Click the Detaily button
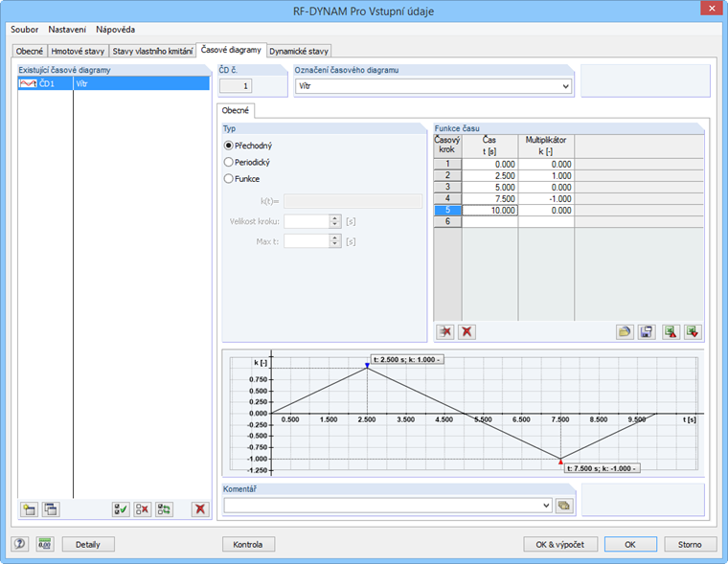728x564 pixels. click(88, 544)
